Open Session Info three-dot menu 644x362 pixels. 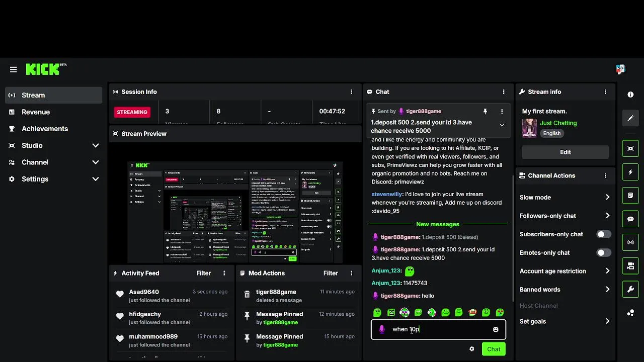click(x=351, y=92)
